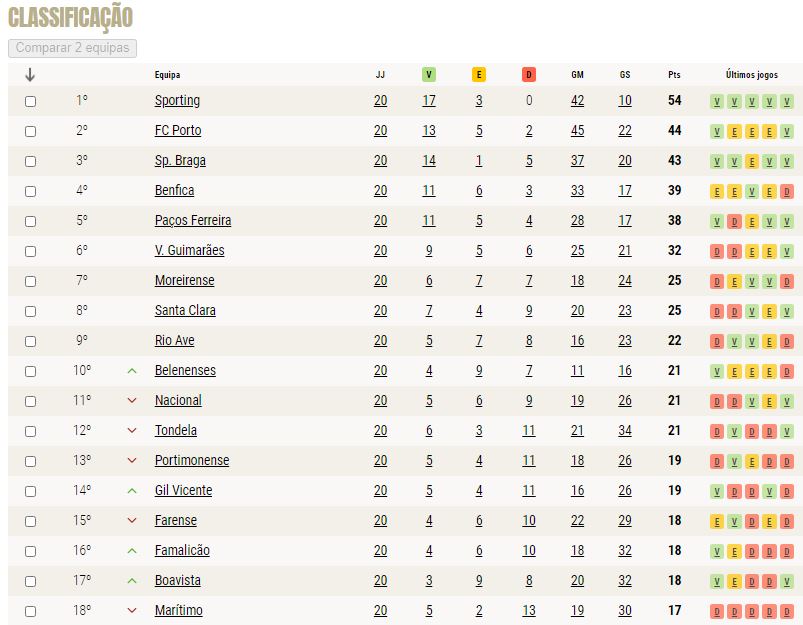Click the green up chevron beside Belenenses
This screenshot has height=625, width=803.
132,371
